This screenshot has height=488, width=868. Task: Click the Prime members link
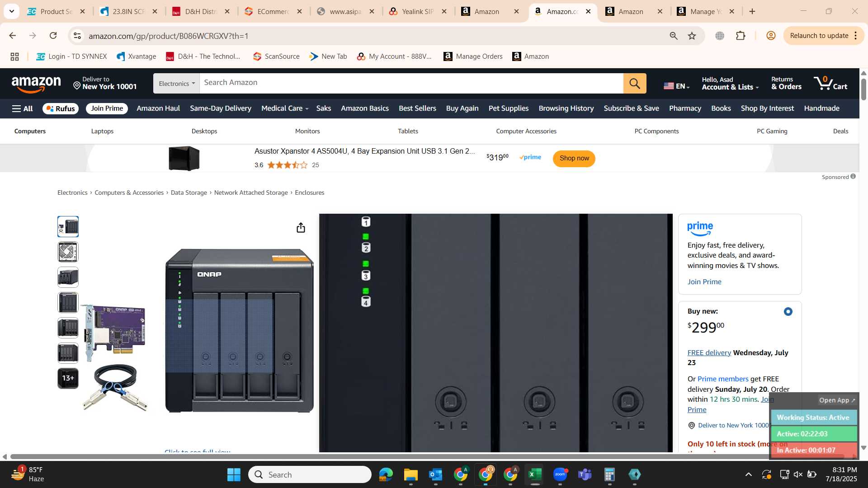723,379
